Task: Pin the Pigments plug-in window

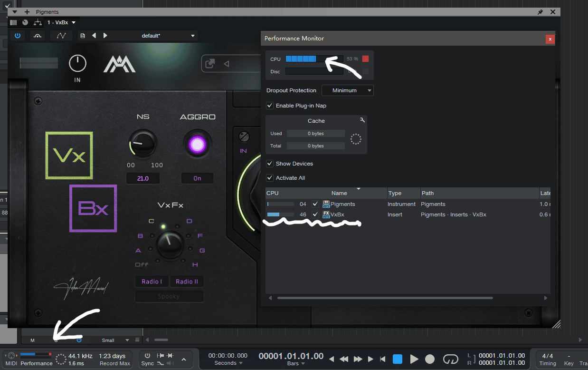Action: tap(540, 12)
